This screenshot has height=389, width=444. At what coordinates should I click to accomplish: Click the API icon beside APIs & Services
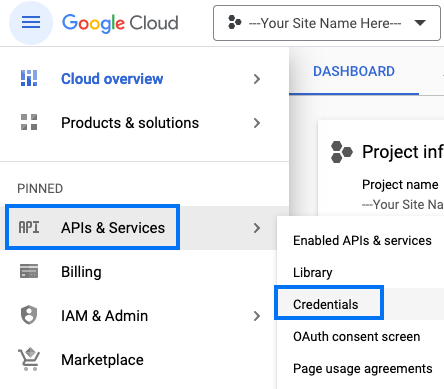[x=29, y=228]
